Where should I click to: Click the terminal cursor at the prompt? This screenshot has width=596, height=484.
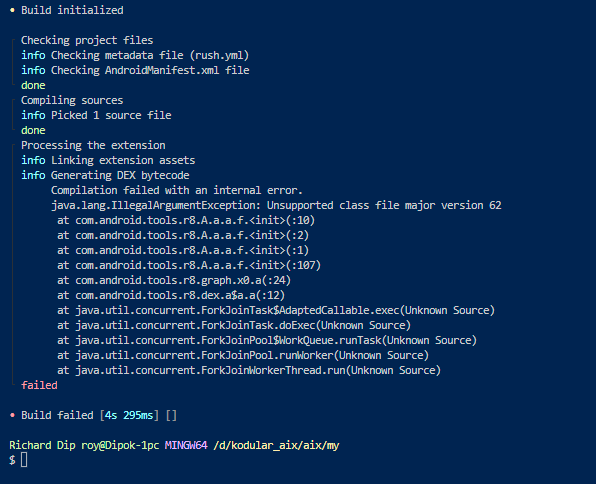(x=24, y=460)
